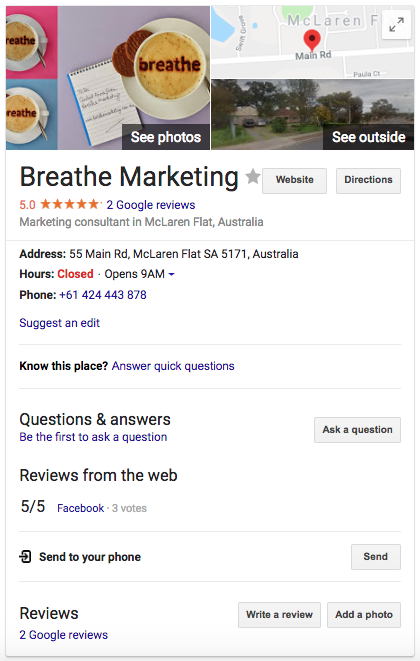Click Be the first to ask a question

[x=93, y=437]
